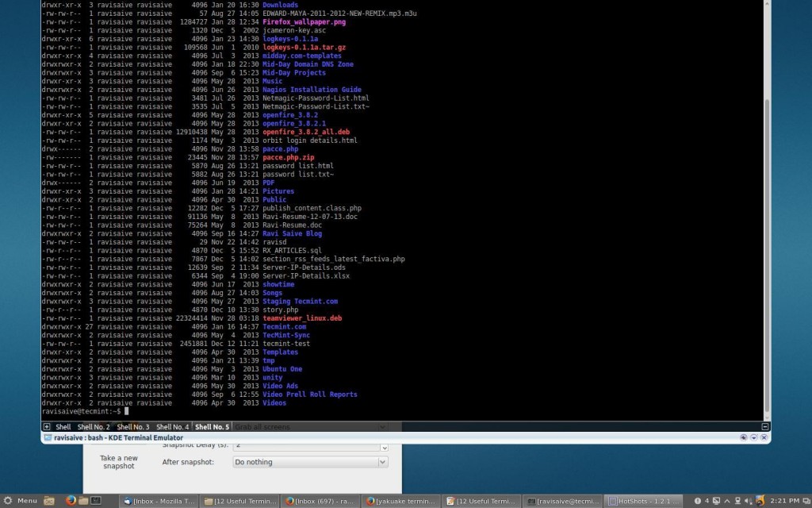Click the Konsole icon in the window titlebar
Image resolution: width=812 pixels, height=508 pixels.
[49, 437]
